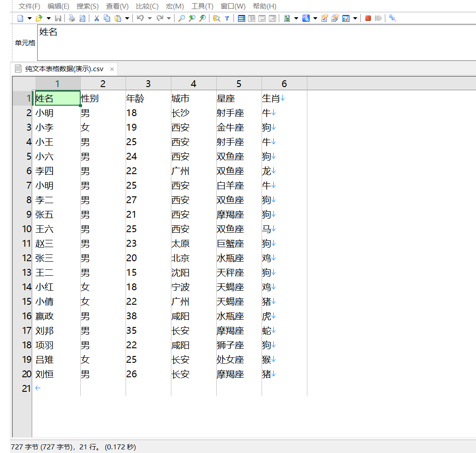Open the New file dropdown arrow
Screen dimensions: 476x453
click(x=29, y=18)
